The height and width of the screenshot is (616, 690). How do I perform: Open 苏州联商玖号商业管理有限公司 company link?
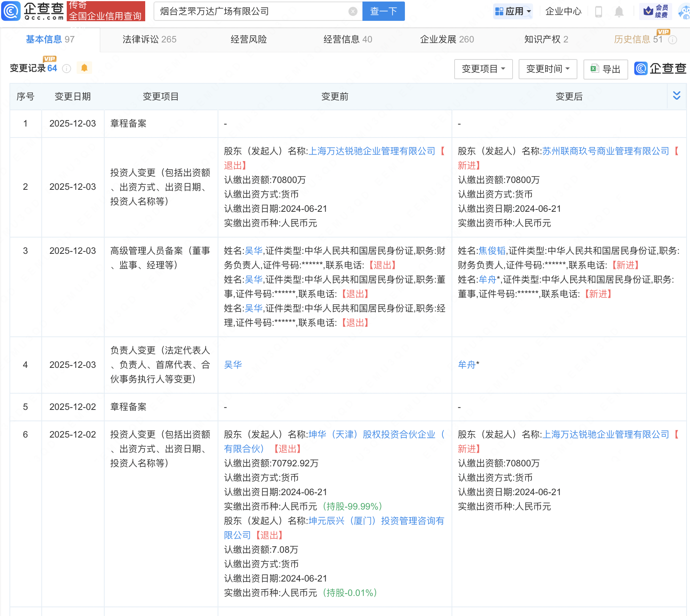(605, 151)
